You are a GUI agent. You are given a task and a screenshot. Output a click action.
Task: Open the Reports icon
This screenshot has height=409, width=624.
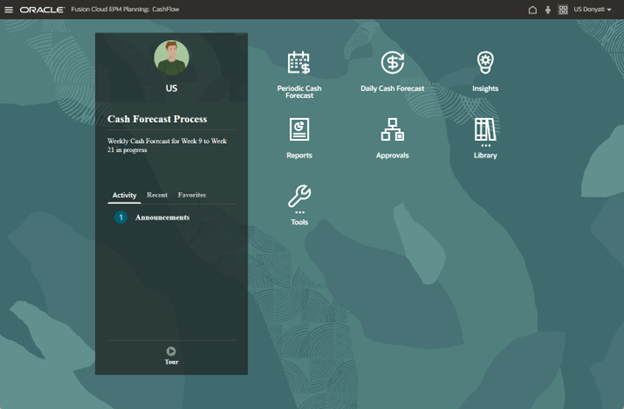[298, 130]
